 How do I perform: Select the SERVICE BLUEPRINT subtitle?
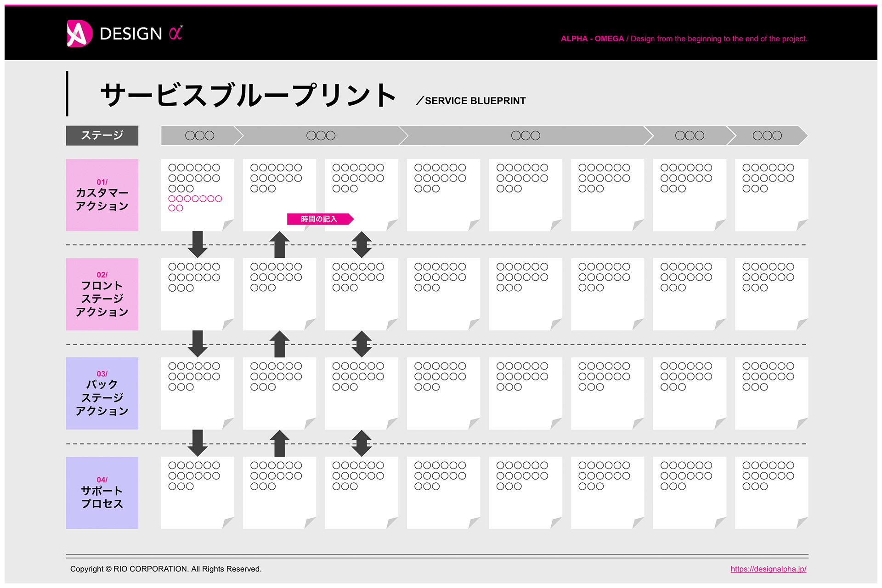tap(471, 101)
